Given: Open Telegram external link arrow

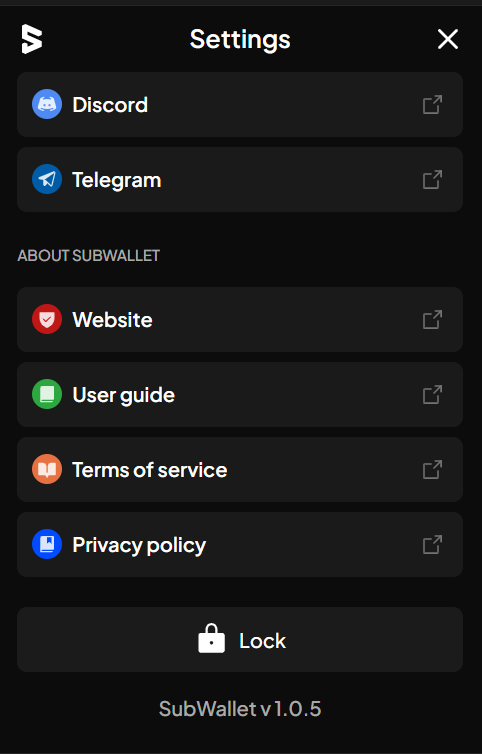Looking at the screenshot, I should (432, 179).
